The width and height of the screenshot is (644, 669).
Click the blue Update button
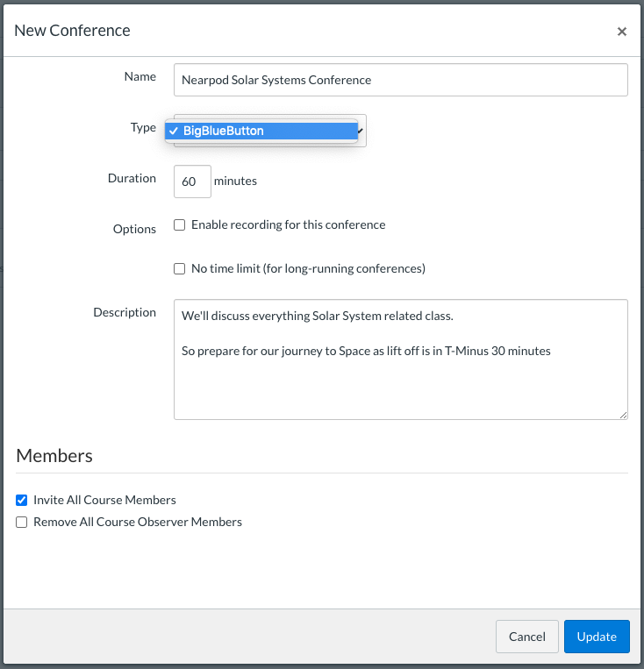tap(597, 637)
